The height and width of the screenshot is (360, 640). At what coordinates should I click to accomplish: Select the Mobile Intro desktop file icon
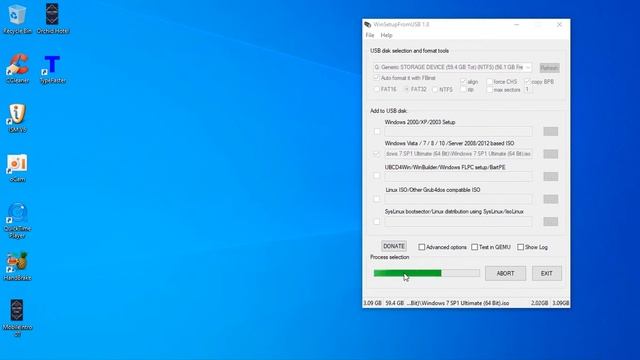(x=17, y=318)
